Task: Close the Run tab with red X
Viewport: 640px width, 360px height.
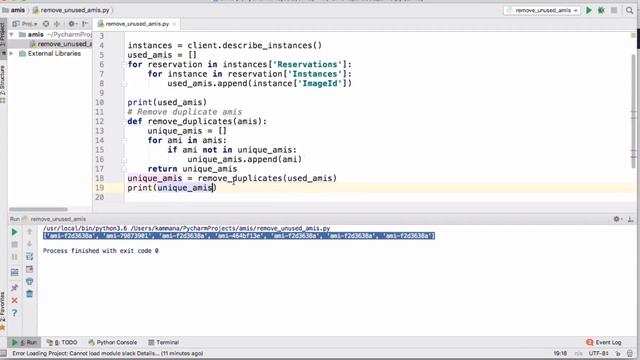Action: tap(14, 300)
